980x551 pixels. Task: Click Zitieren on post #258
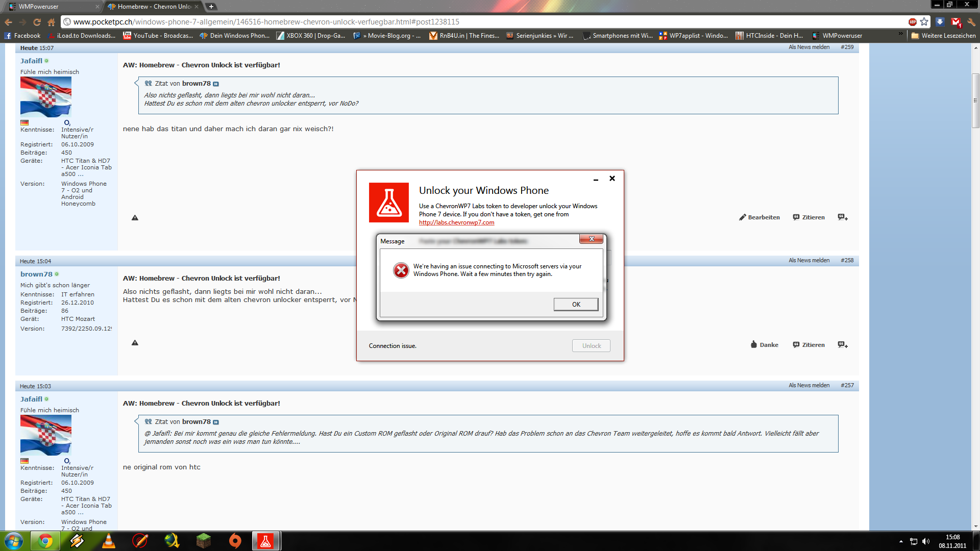[x=809, y=345]
